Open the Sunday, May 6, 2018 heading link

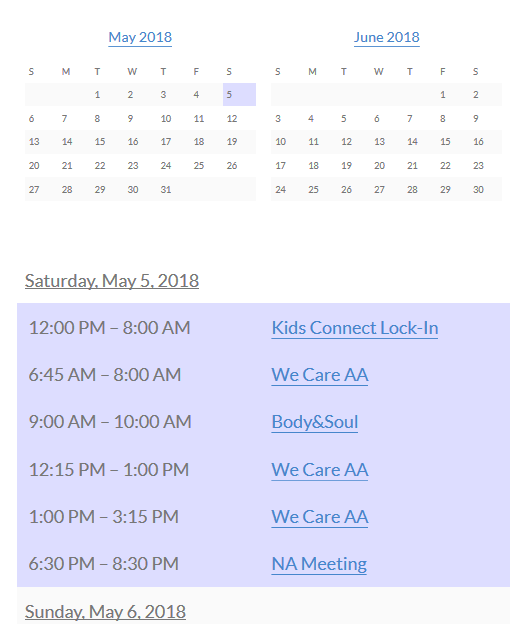(x=105, y=612)
